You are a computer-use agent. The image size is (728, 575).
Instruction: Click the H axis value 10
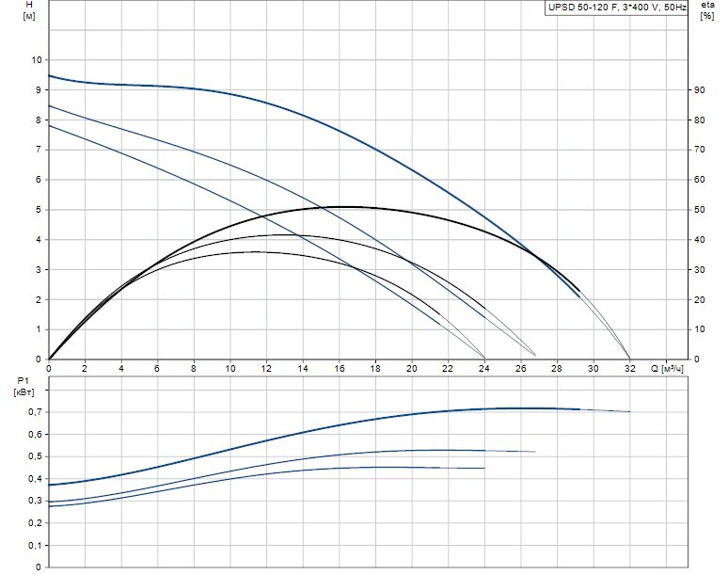coord(37,60)
